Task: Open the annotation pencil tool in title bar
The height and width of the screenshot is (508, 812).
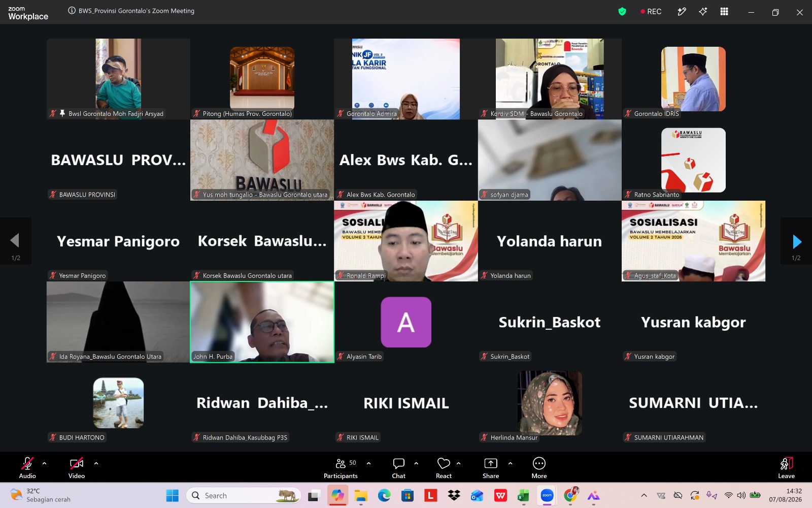Action: point(682,11)
